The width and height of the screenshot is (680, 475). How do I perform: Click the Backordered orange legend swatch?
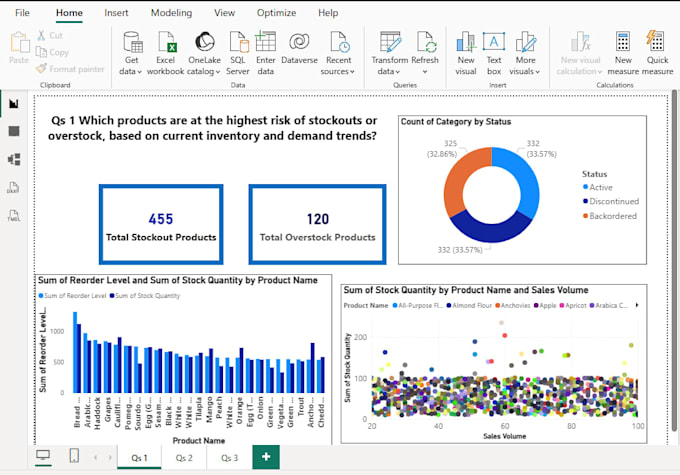(x=585, y=216)
